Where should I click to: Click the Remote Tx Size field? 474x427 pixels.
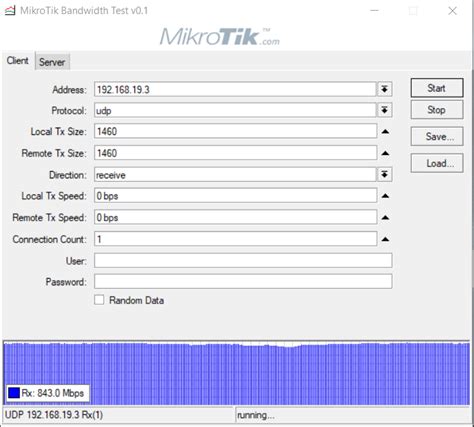235,153
